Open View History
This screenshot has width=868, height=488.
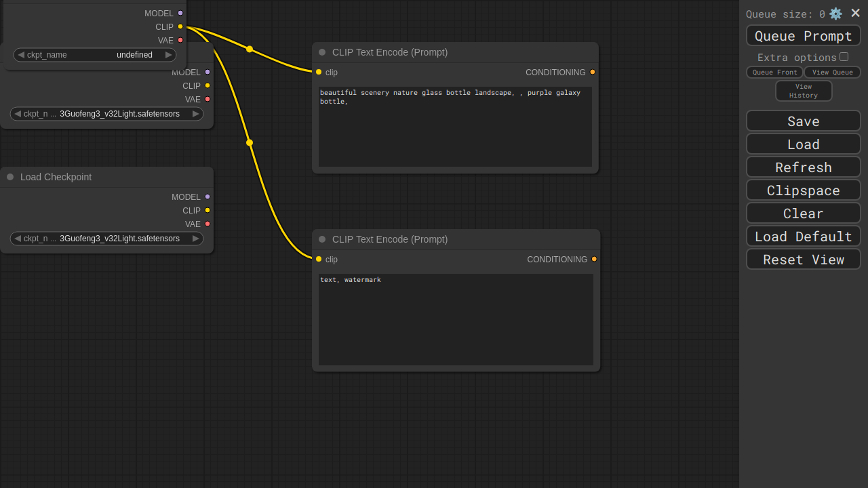804,91
